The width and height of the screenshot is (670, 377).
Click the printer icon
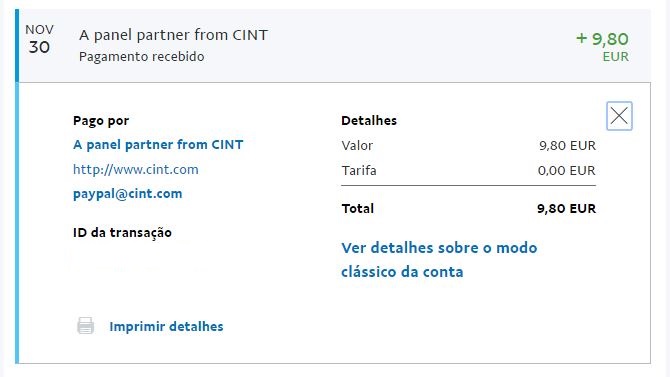point(85,326)
